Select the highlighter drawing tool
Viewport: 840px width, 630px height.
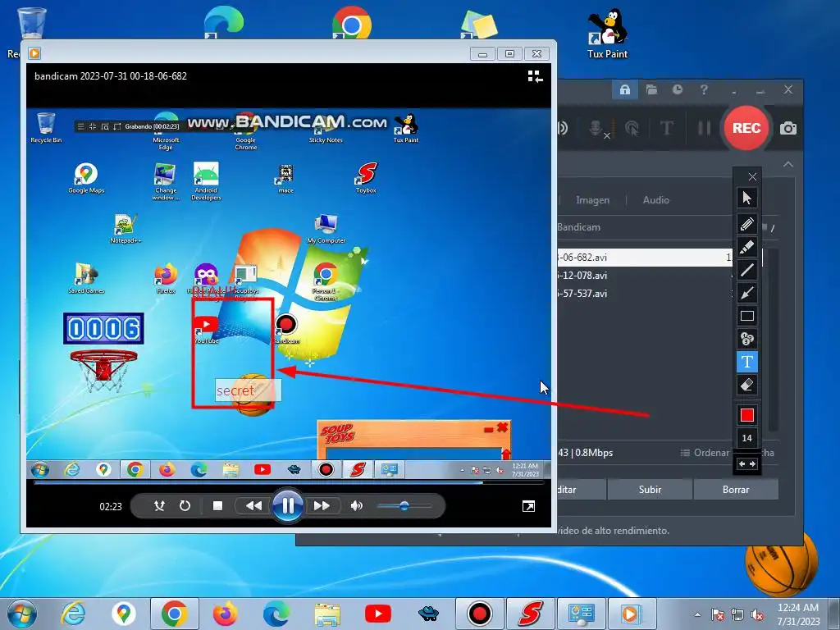tap(746, 247)
